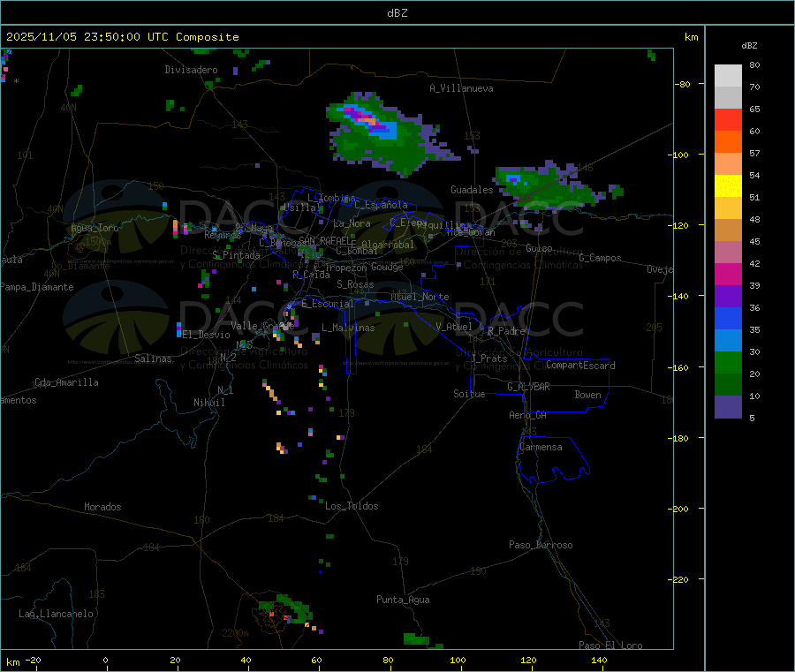This screenshot has width=795, height=672.
Task: Click the Bowen map label
Action: 587,395
